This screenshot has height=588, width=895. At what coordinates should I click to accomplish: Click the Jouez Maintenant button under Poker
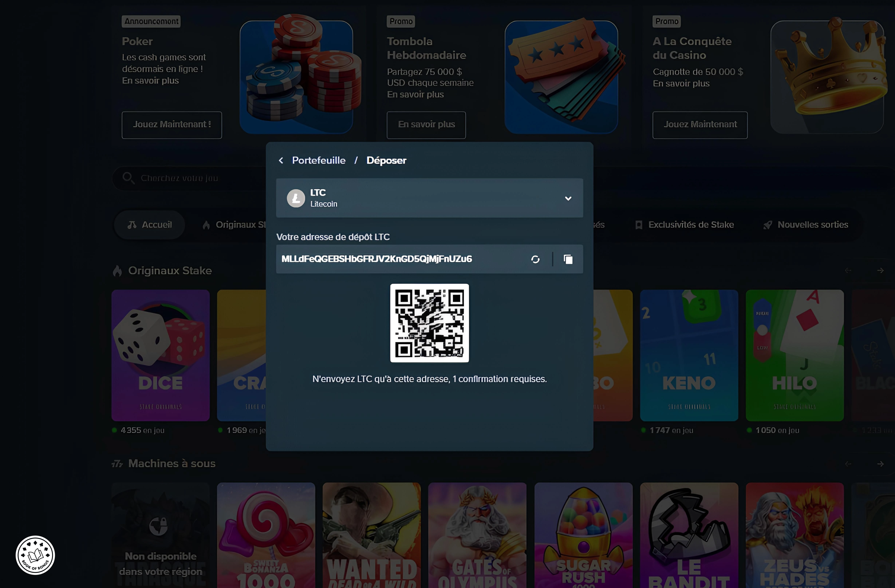pyautogui.click(x=172, y=125)
